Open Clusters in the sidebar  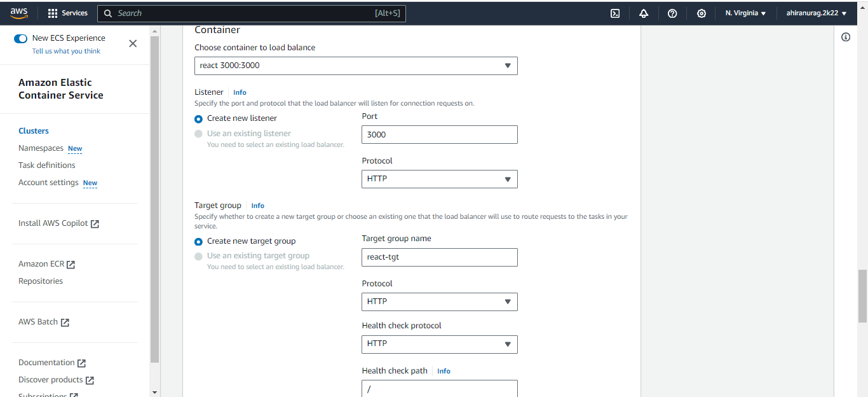34,131
